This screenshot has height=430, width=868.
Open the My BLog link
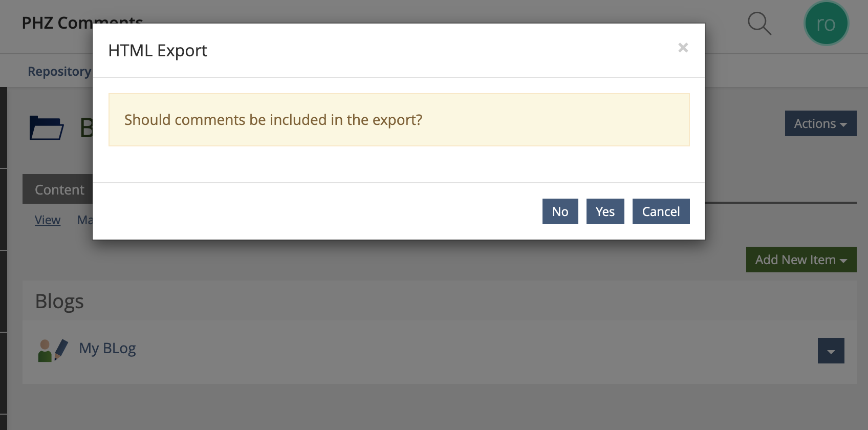107,348
